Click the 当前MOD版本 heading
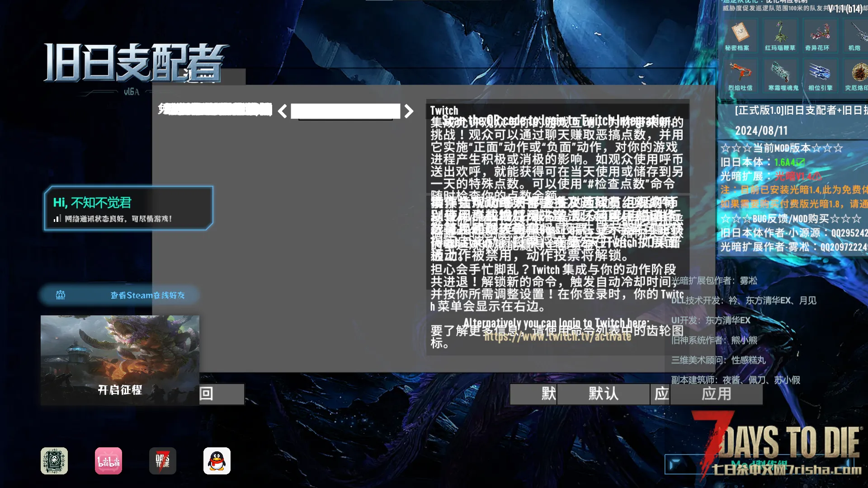868x488 pixels. click(x=782, y=148)
